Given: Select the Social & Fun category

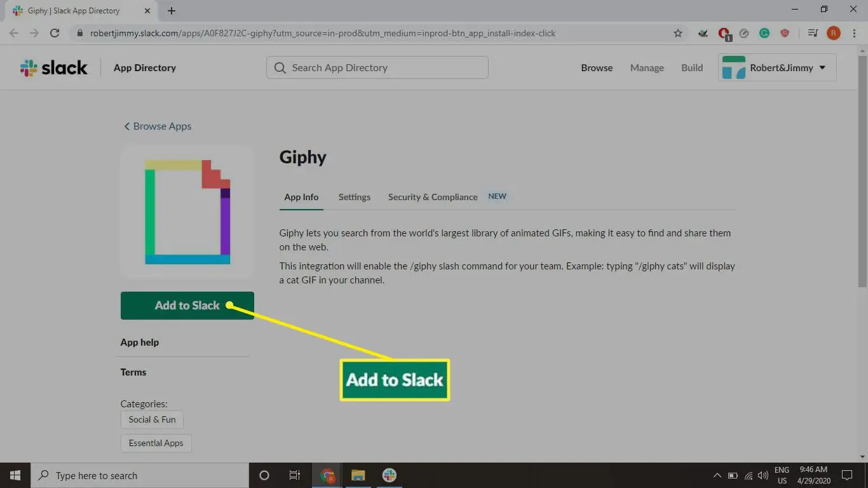Looking at the screenshot, I should pos(153,419).
